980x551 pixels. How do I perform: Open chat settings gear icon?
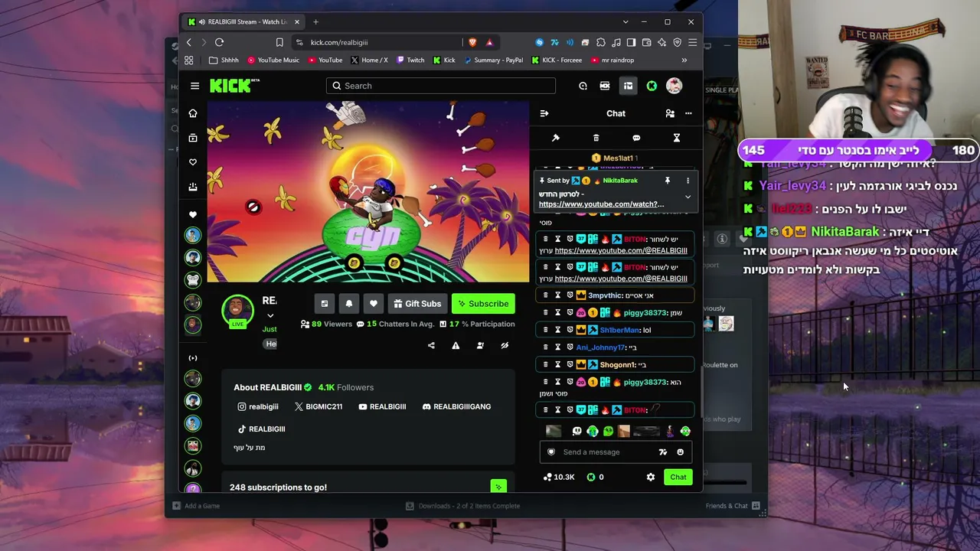651,478
